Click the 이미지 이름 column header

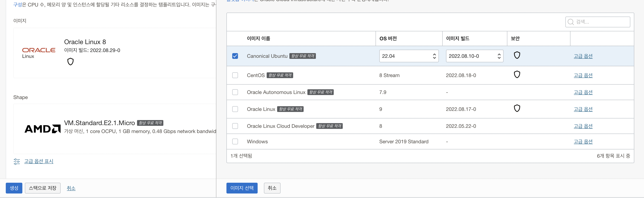pos(259,39)
